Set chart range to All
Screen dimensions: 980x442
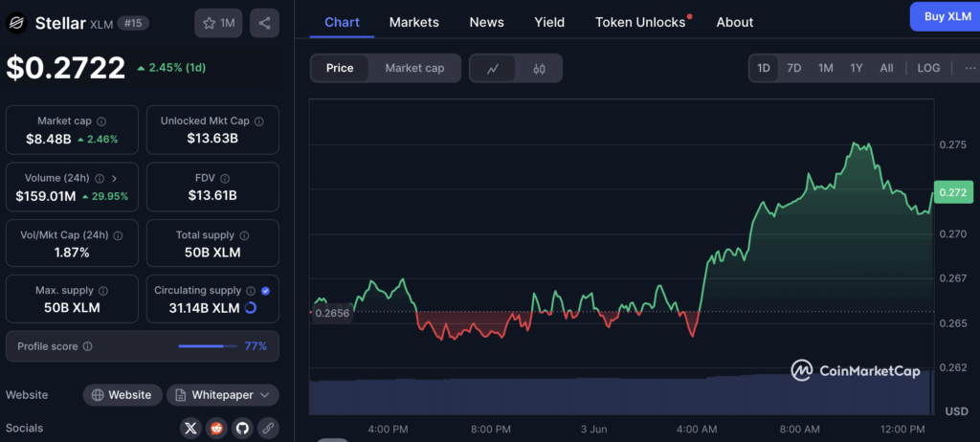tap(886, 68)
